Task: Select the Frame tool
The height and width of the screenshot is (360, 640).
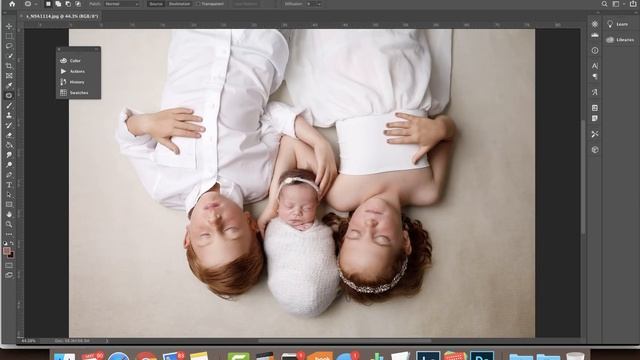Action: tap(9, 76)
